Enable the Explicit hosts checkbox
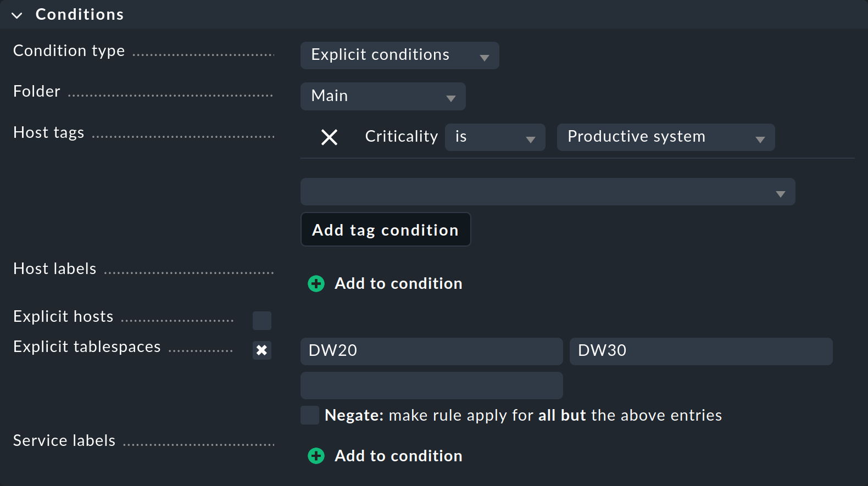The image size is (868, 486). (262, 321)
